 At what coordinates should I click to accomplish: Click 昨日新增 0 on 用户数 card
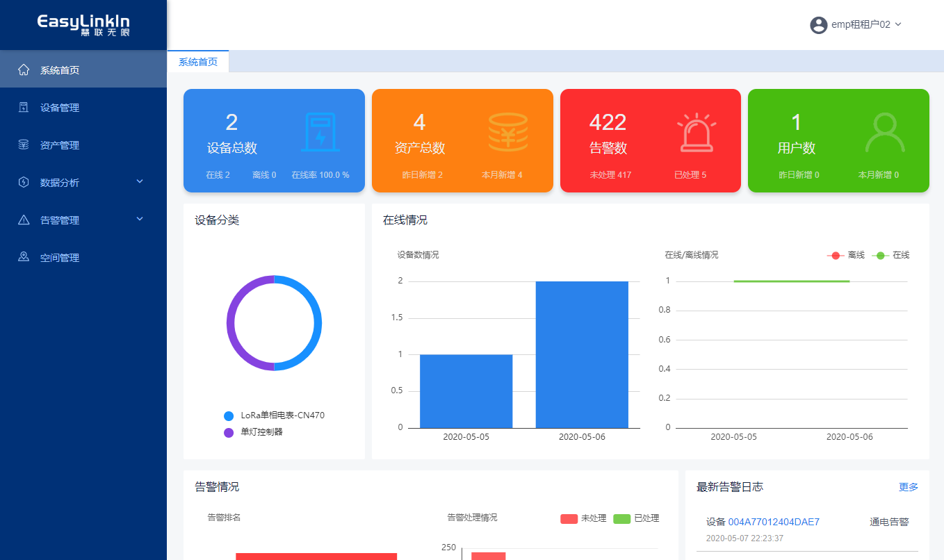click(x=799, y=175)
